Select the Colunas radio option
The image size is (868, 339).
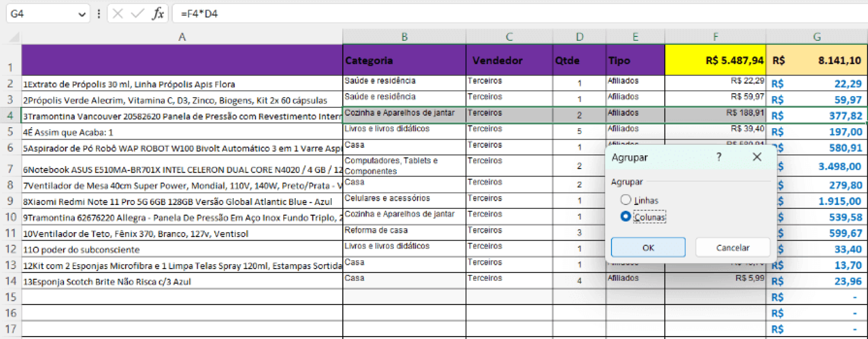[x=626, y=217]
